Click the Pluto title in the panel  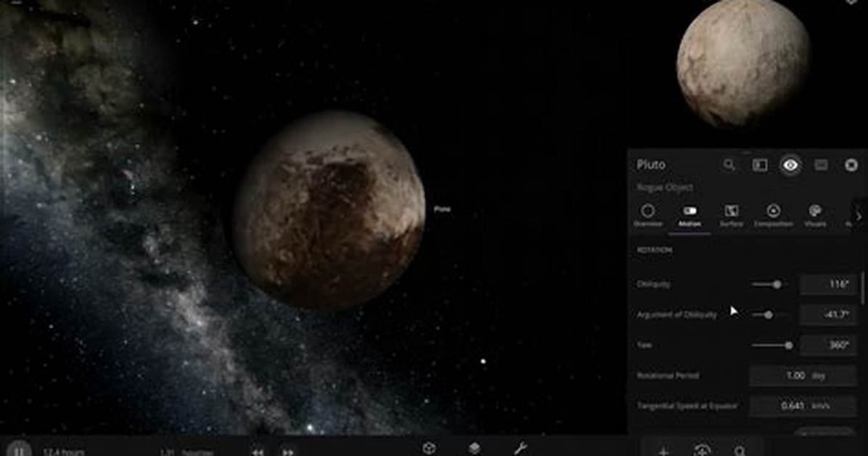[651, 165]
